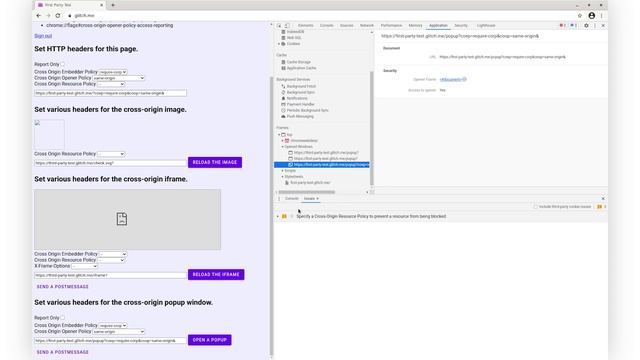Toggle the DevTools device toolbar icon
This screenshot has height=360, width=640.
tap(287, 25)
